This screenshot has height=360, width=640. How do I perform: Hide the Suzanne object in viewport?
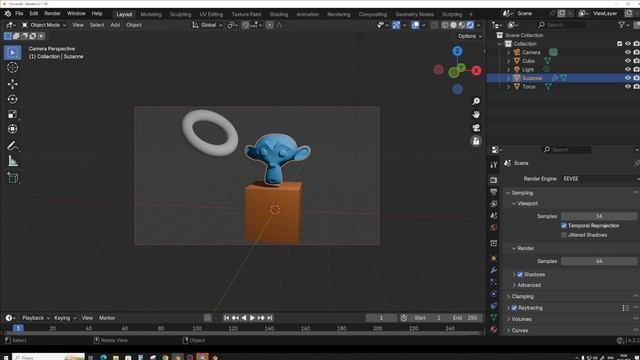pos(628,78)
